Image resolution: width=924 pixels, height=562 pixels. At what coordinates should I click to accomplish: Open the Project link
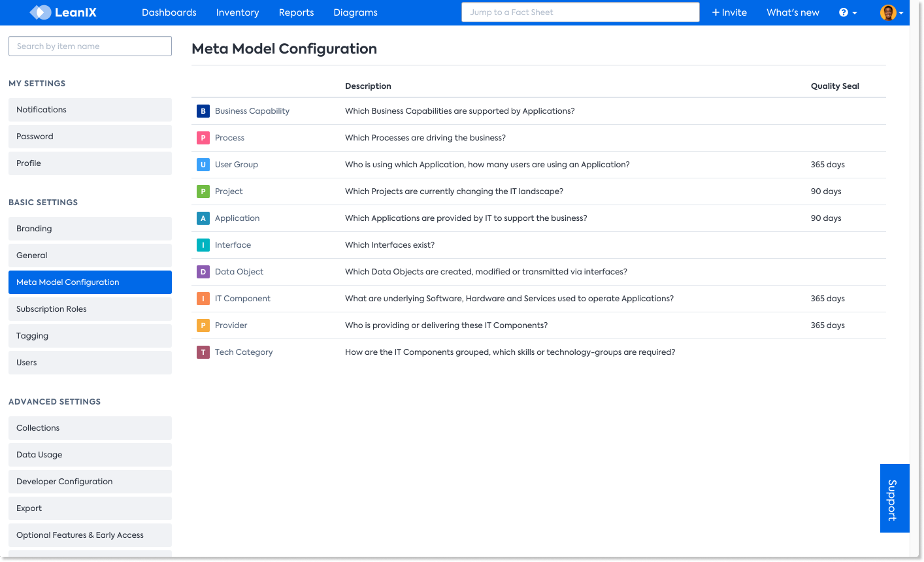coord(229,191)
